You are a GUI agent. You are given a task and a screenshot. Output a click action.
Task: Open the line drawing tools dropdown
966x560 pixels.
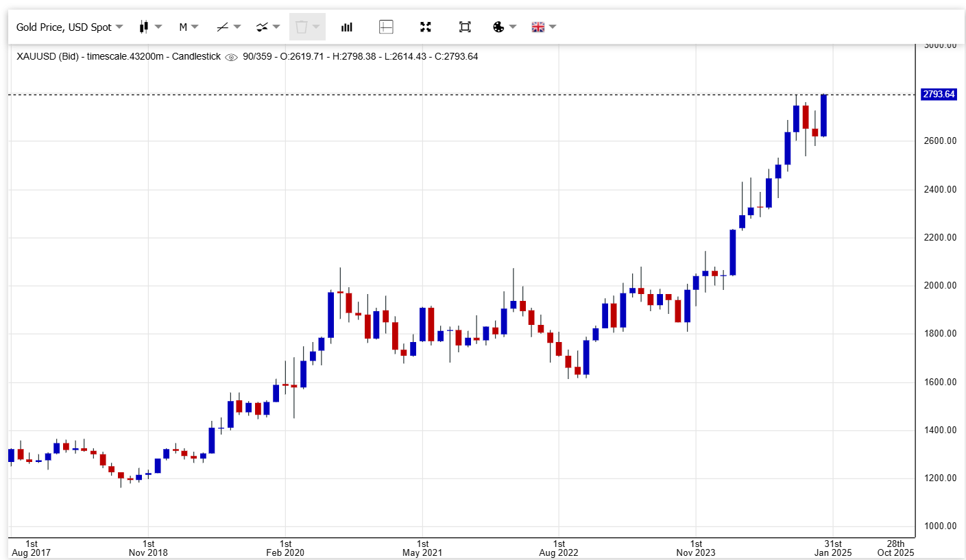point(228,27)
